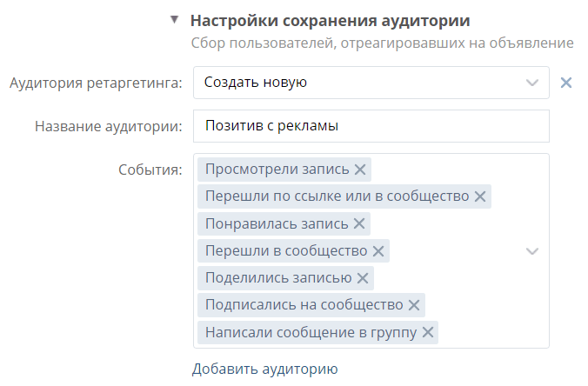The image size is (588, 386).
Task: Select the "Понравилась запись" tag label
Action: (277, 223)
